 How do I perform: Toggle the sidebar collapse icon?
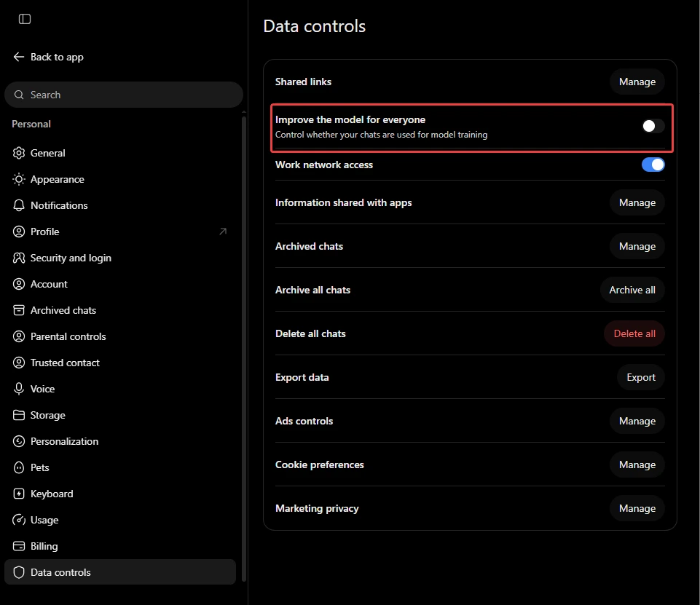click(x=25, y=19)
